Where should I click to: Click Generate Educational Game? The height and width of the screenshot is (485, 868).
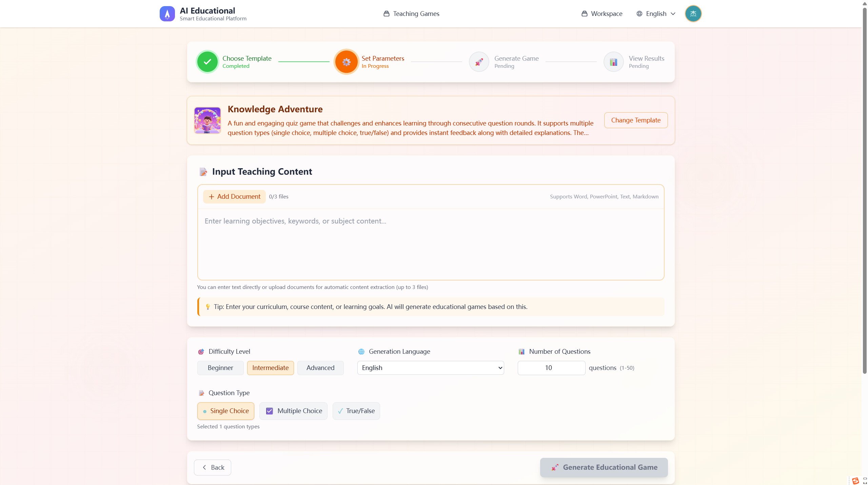click(x=603, y=467)
